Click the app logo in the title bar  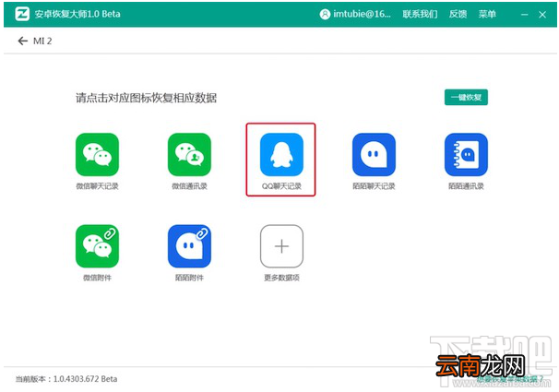coord(22,14)
